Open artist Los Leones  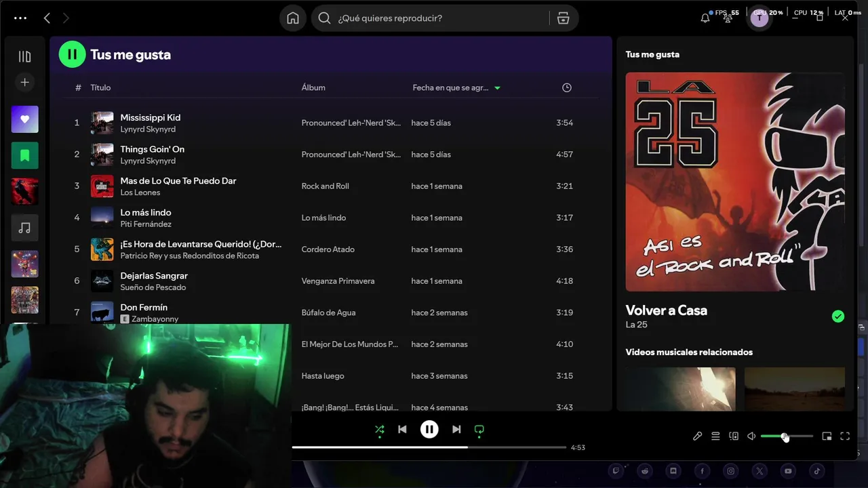pos(140,192)
